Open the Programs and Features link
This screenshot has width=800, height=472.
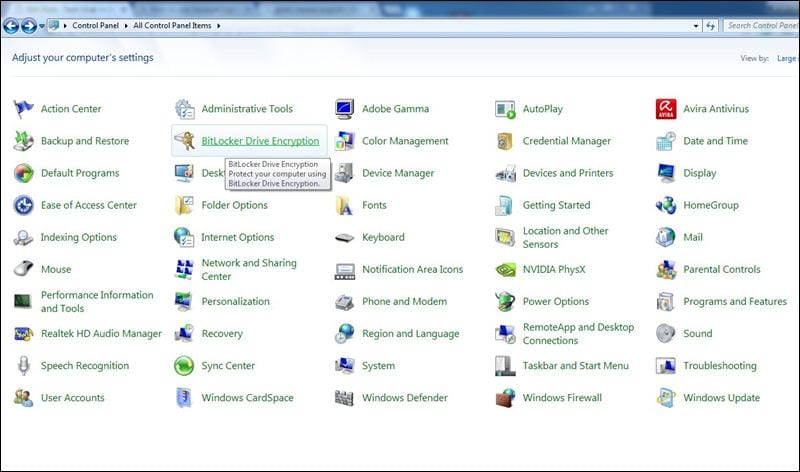[735, 302]
